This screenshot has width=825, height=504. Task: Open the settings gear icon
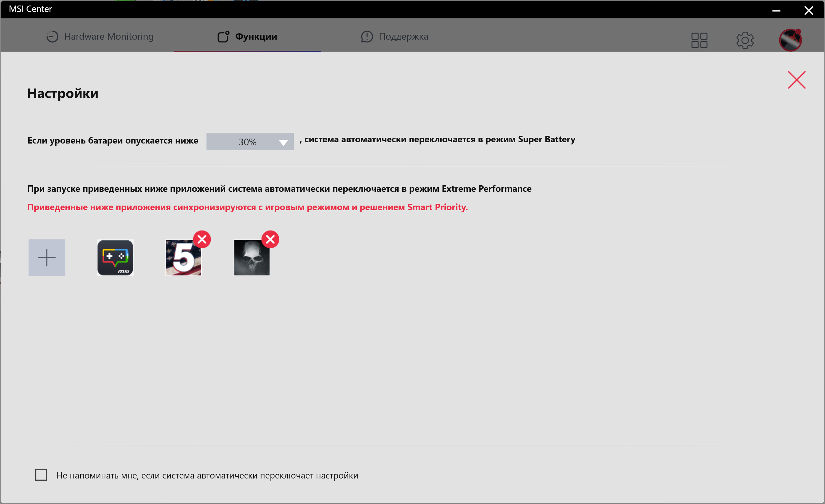coord(744,40)
